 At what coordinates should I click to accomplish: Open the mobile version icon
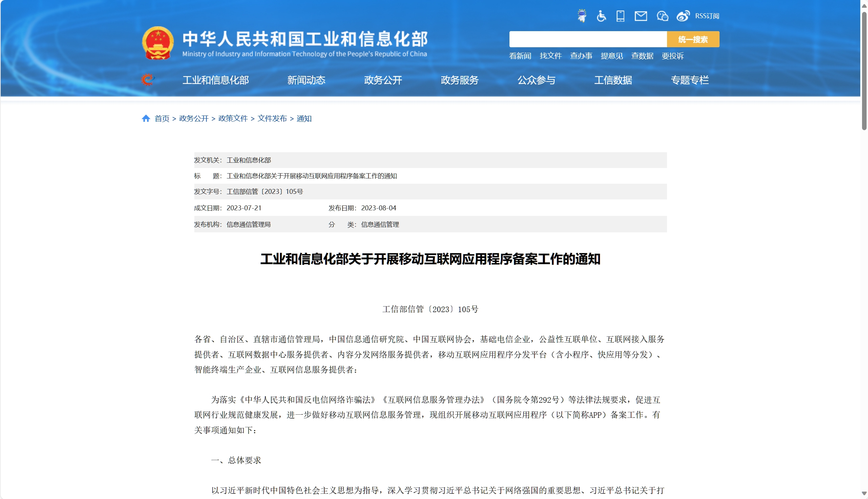(620, 16)
